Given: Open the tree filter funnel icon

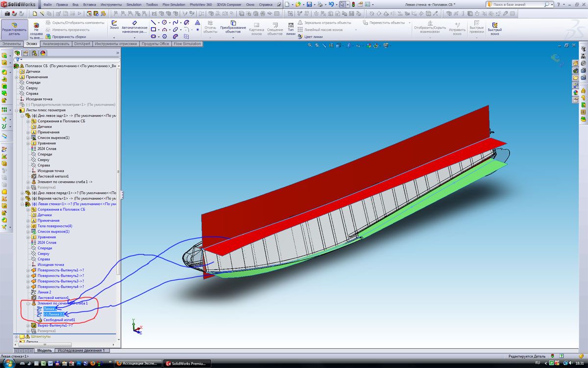Looking at the screenshot, I should [x=18, y=59].
